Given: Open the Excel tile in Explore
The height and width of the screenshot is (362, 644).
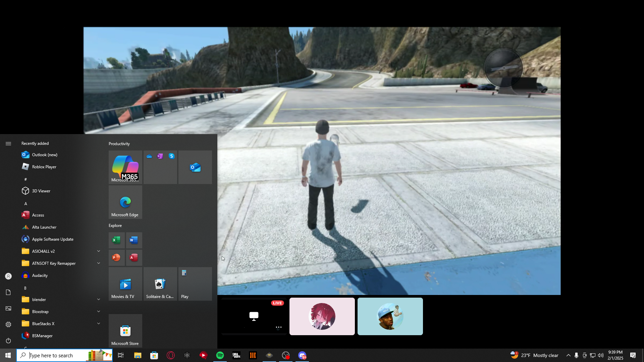Looking at the screenshot, I should tap(116, 240).
